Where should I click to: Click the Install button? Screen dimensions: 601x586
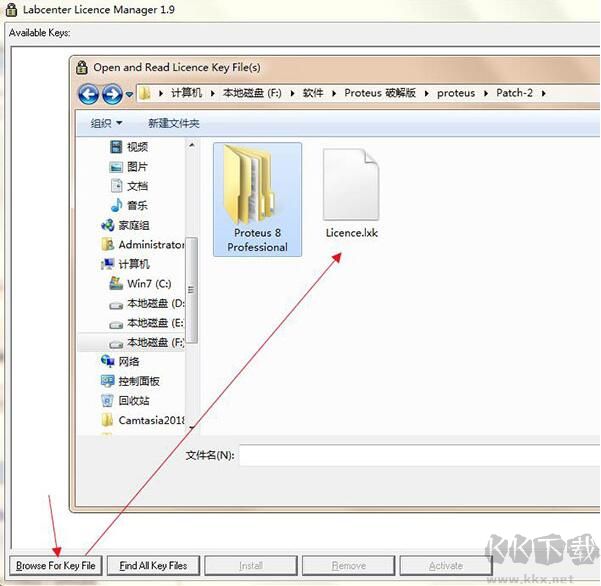pos(251,566)
